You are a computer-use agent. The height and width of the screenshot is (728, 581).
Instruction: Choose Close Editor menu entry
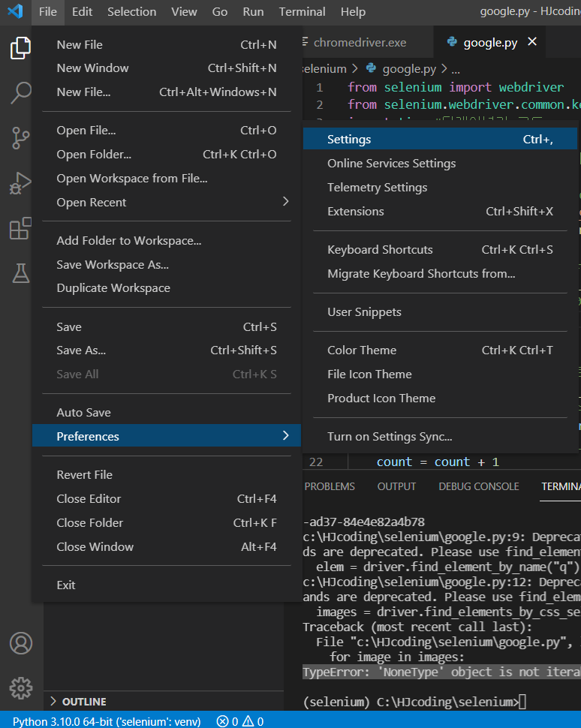coord(166,498)
